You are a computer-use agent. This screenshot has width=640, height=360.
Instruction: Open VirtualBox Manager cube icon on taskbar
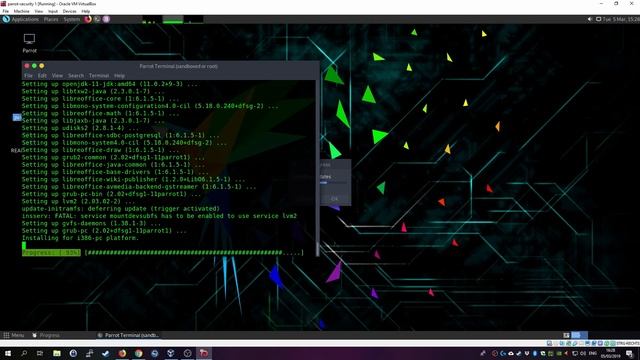pyautogui.click(x=171, y=353)
